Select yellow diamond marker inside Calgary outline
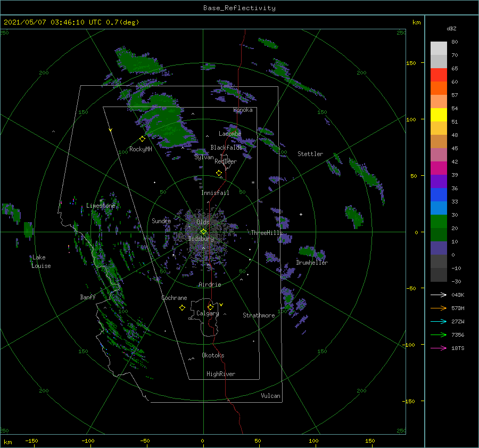 click(210, 307)
